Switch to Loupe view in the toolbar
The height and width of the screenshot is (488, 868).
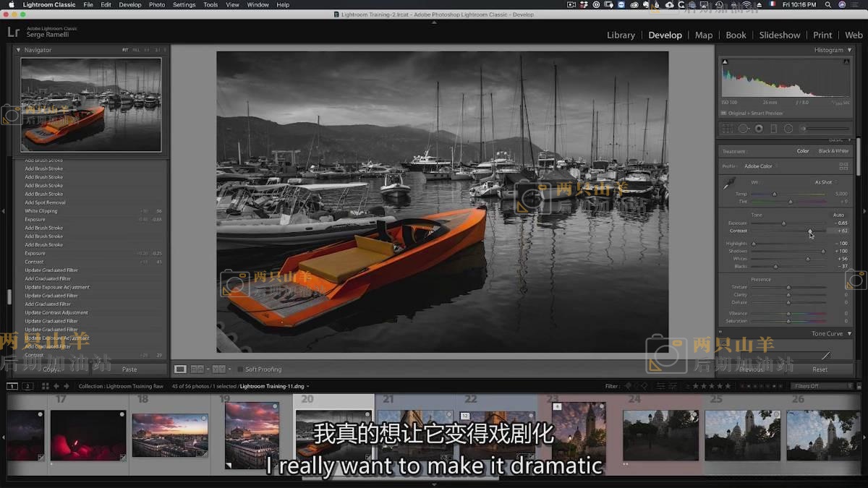coord(181,369)
